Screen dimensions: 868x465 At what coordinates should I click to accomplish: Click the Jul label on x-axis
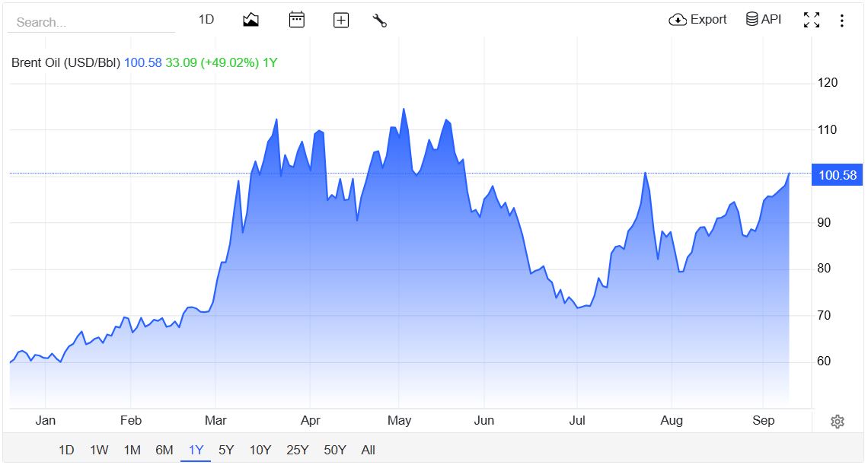click(x=577, y=421)
